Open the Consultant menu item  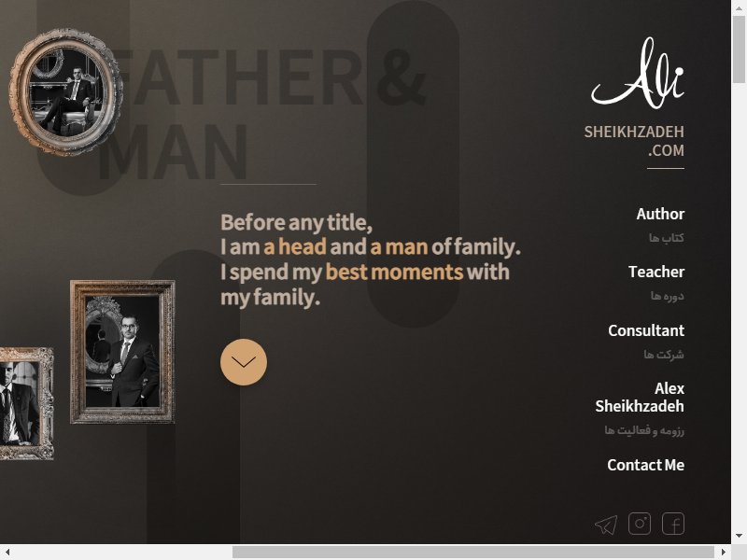click(x=646, y=330)
